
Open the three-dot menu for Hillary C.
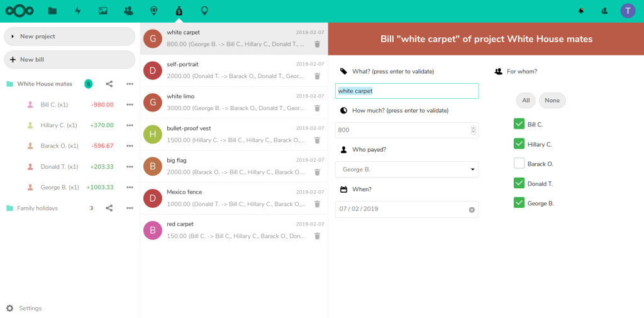(x=130, y=125)
